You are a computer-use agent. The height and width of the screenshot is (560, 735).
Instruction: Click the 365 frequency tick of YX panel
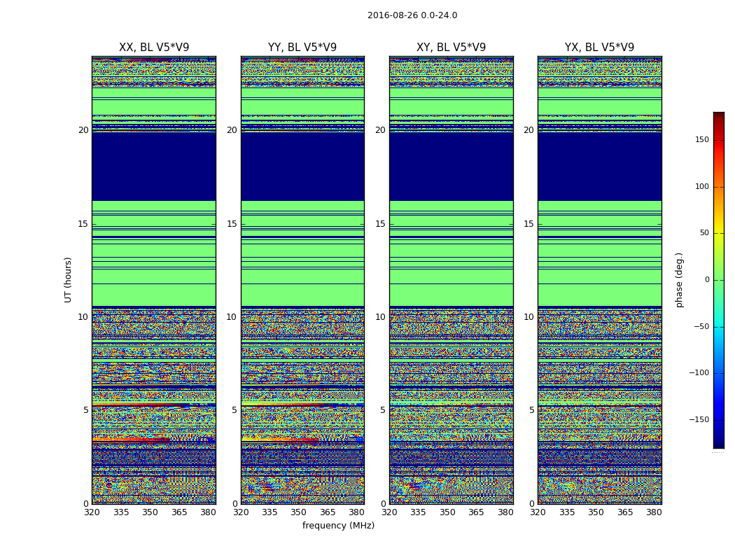tap(625, 512)
